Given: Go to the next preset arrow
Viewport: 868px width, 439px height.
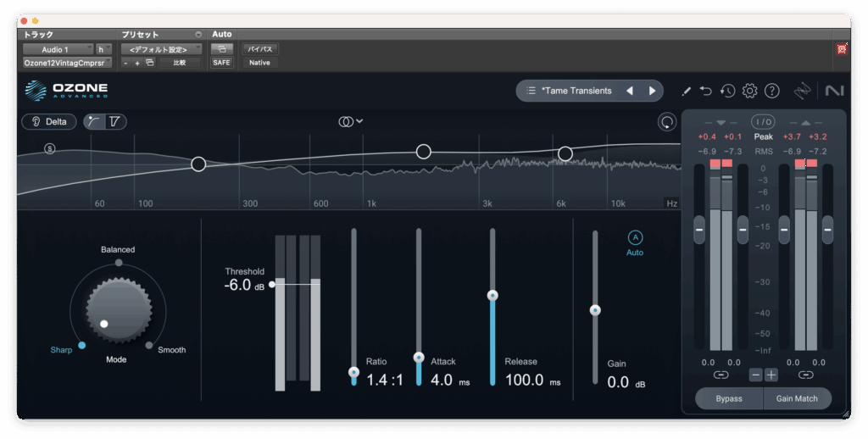Looking at the screenshot, I should [652, 91].
